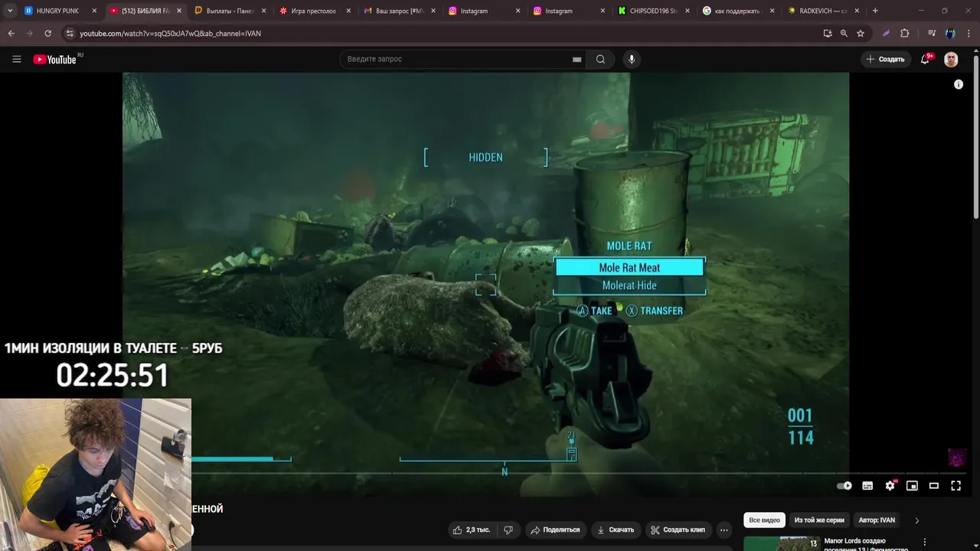Click the browser address bar URL

pyautogui.click(x=171, y=34)
